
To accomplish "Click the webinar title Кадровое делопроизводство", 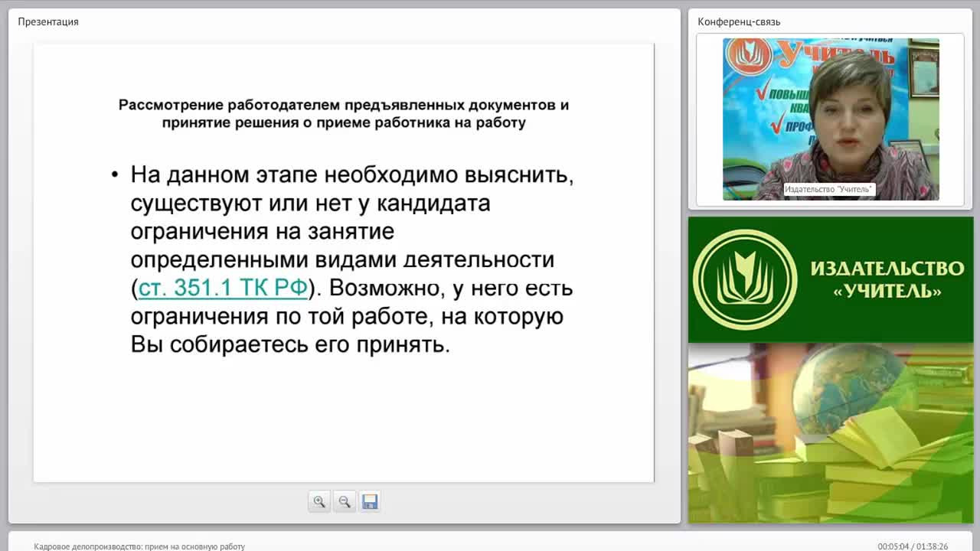I will coord(139,546).
